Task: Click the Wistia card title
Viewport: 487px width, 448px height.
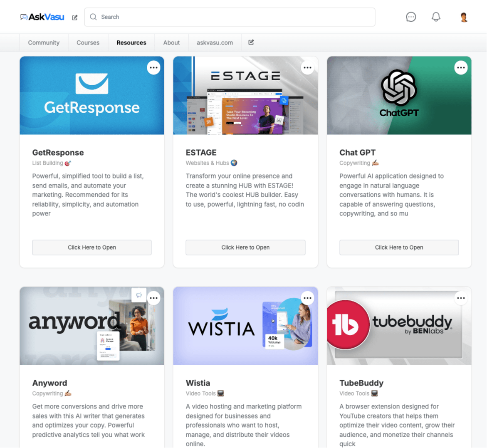Action: click(198, 383)
